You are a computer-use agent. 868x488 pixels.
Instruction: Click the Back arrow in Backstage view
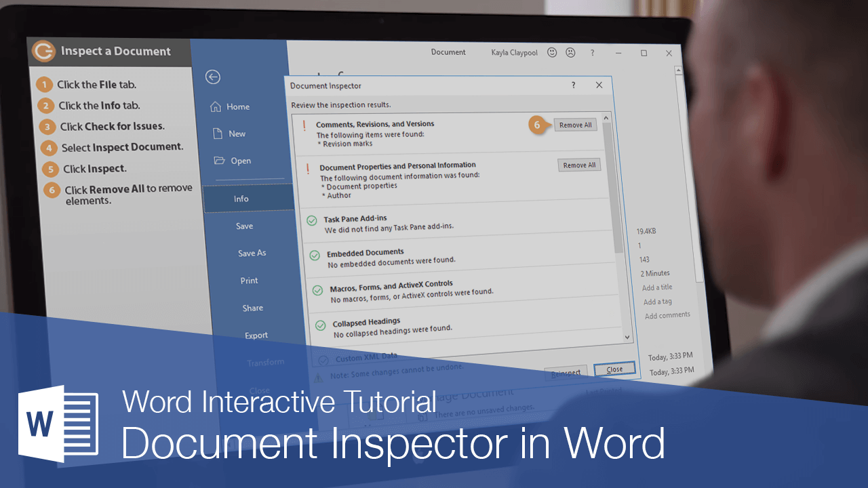click(212, 77)
